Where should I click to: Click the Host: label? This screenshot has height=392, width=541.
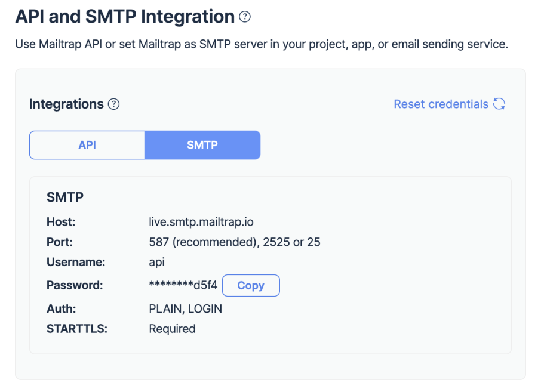click(61, 222)
